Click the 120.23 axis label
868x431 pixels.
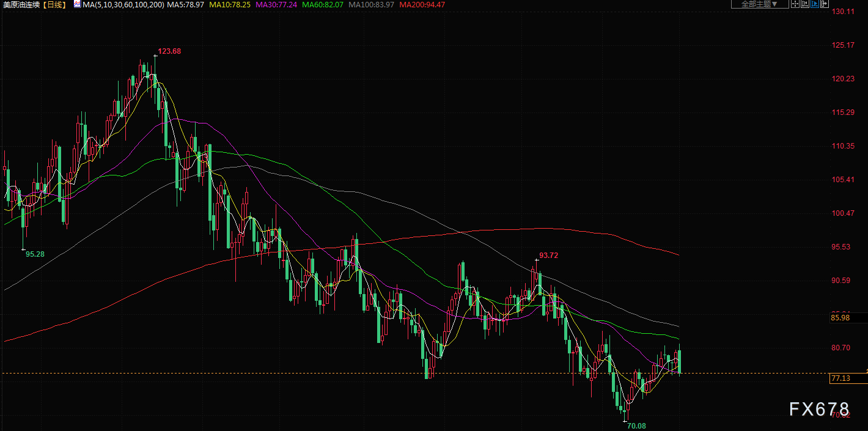842,79
